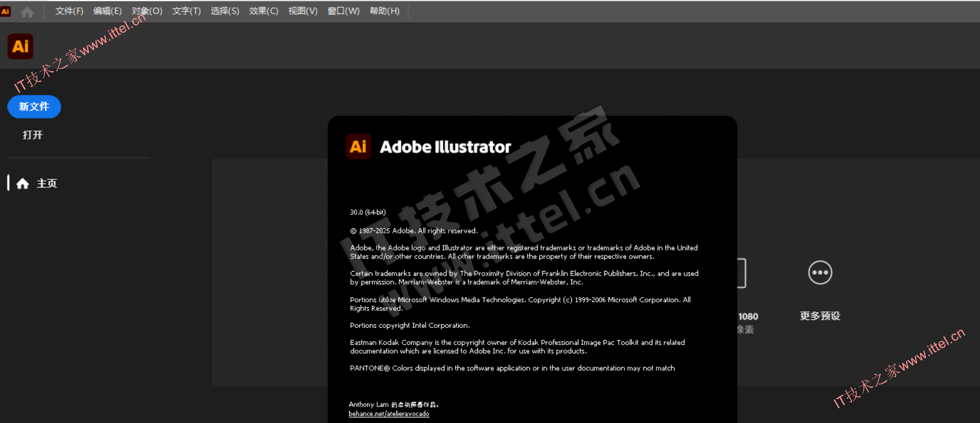This screenshot has width=980, height=423.
Task: Click the small Ai icon in menu bar
Action: point(6,11)
